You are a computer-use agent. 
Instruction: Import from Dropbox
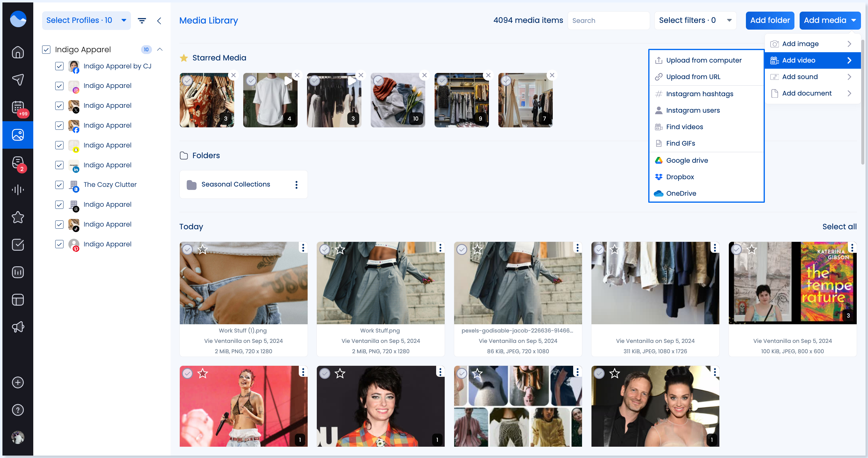[x=706, y=177]
